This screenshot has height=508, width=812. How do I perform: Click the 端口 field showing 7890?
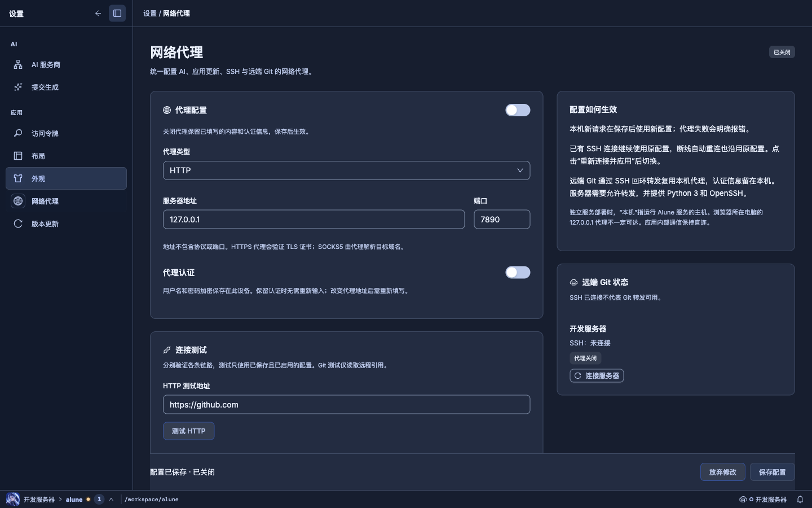pyautogui.click(x=502, y=220)
